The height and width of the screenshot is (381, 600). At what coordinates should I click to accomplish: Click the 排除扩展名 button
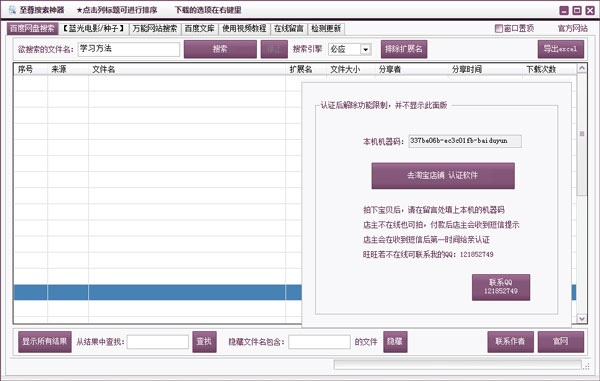(x=404, y=49)
